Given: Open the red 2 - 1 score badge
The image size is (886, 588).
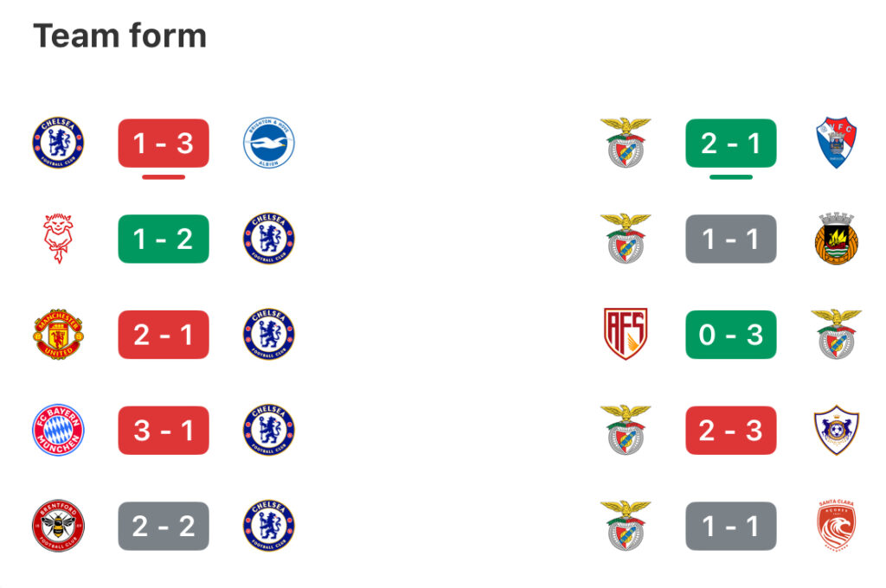Looking at the screenshot, I should point(164,335).
